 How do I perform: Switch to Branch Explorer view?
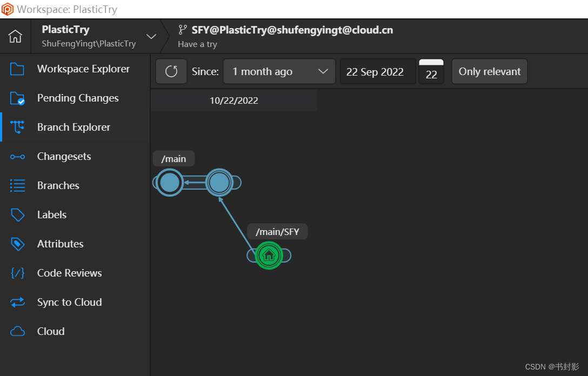[75, 127]
